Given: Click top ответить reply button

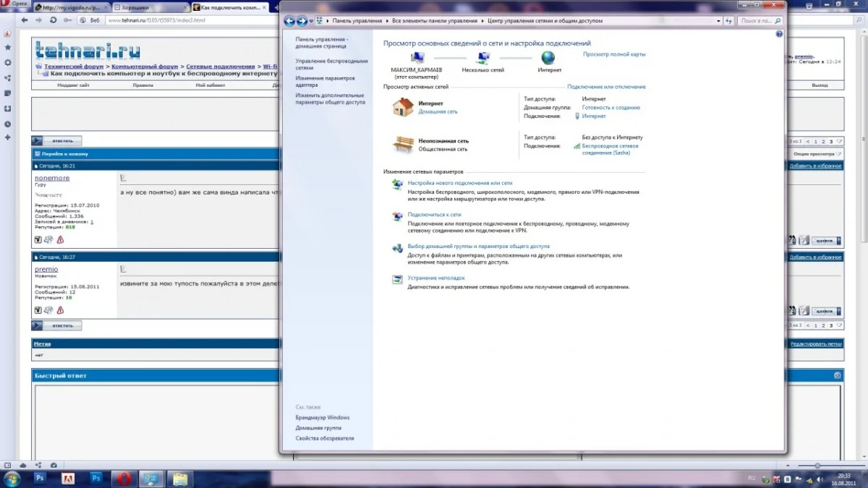Looking at the screenshot, I should pos(56,141).
